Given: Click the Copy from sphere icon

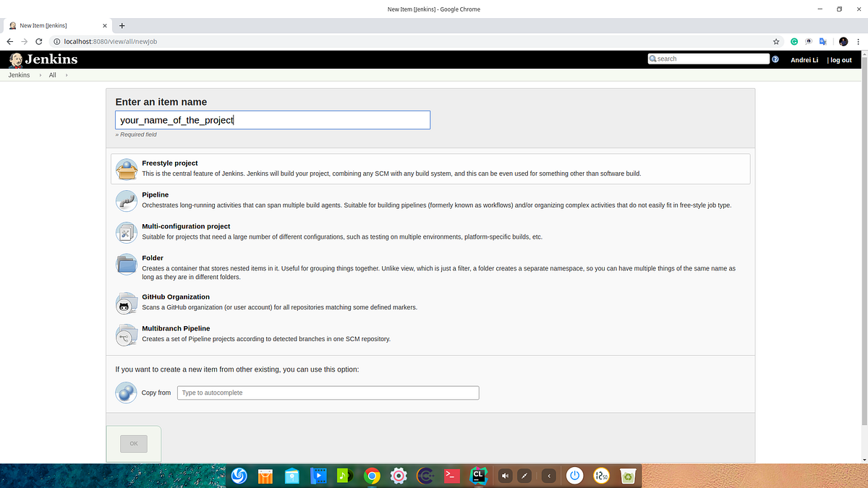Looking at the screenshot, I should coord(126,393).
